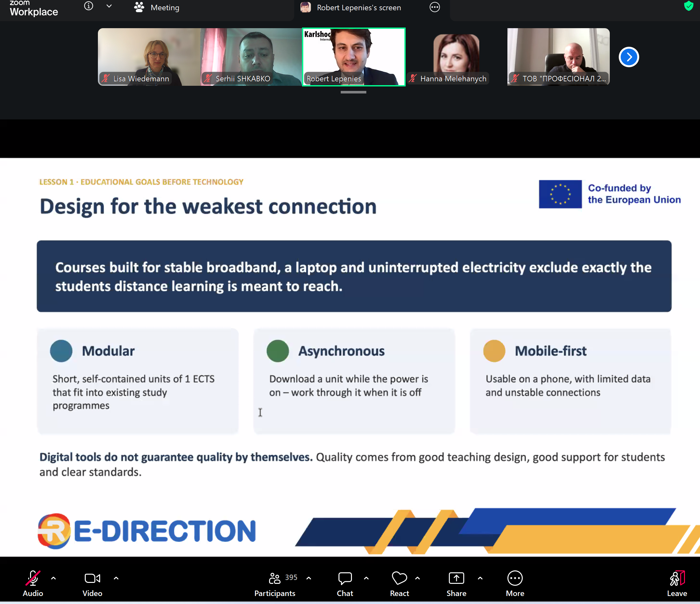Click the yellow circle beside Mobile-first

(x=494, y=351)
